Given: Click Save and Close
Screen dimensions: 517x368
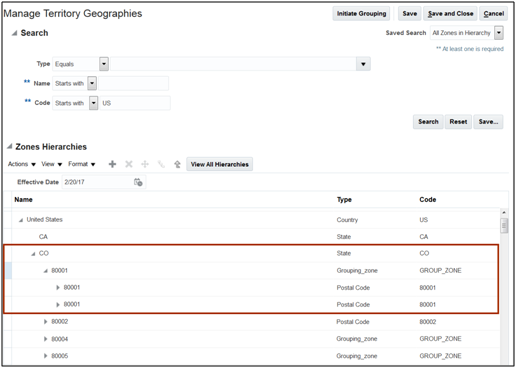Looking at the screenshot, I should click(450, 14).
